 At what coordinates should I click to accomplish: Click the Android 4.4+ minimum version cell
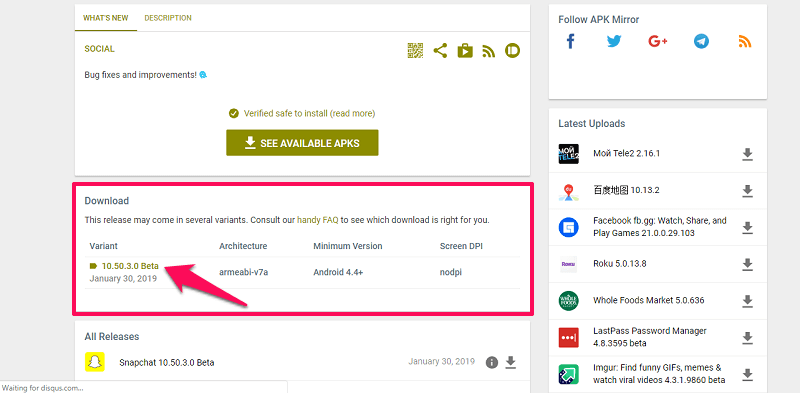(338, 272)
